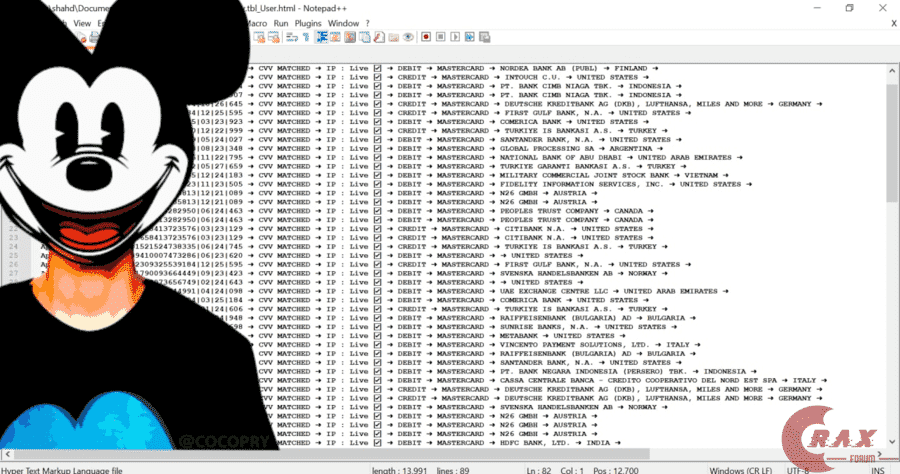Restore down the Notepad++ window
900x474 pixels.
point(849,8)
